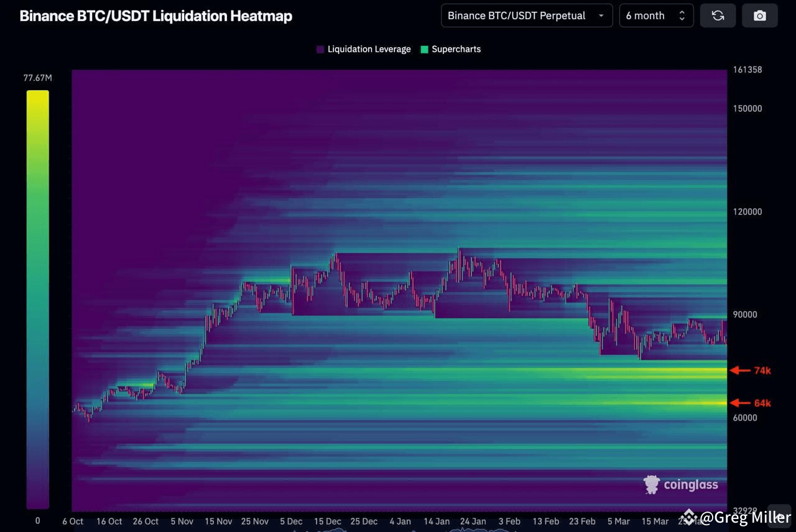Click the 90000 price axis label

pos(745,314)
